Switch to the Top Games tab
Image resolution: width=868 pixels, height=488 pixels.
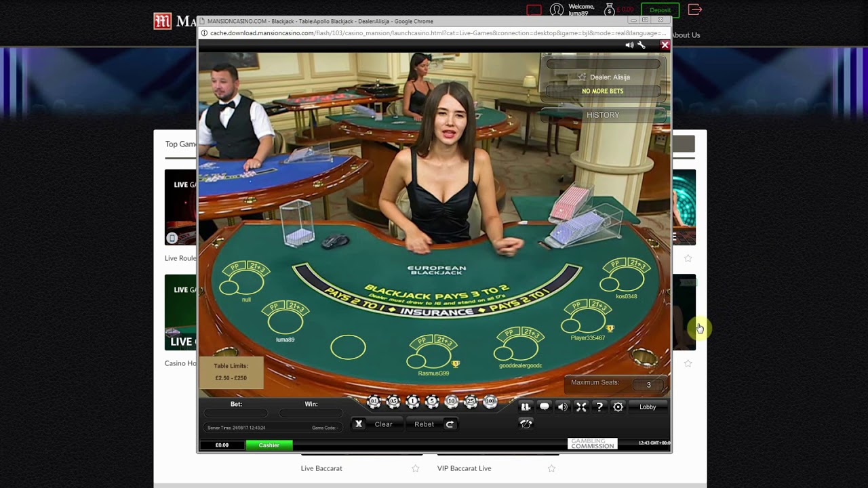click(x=180, y=144)
